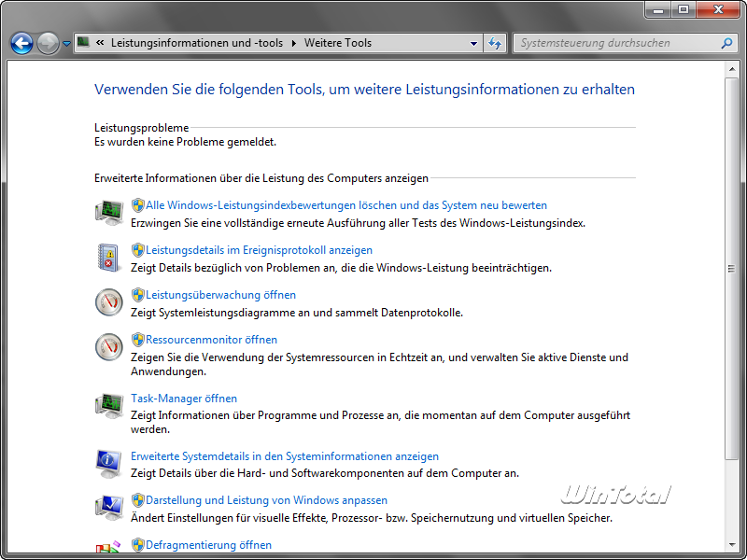This screenshot has width=747, height=560.
Task: Expand the address bar history dropdown
Action: coord(473,43)
